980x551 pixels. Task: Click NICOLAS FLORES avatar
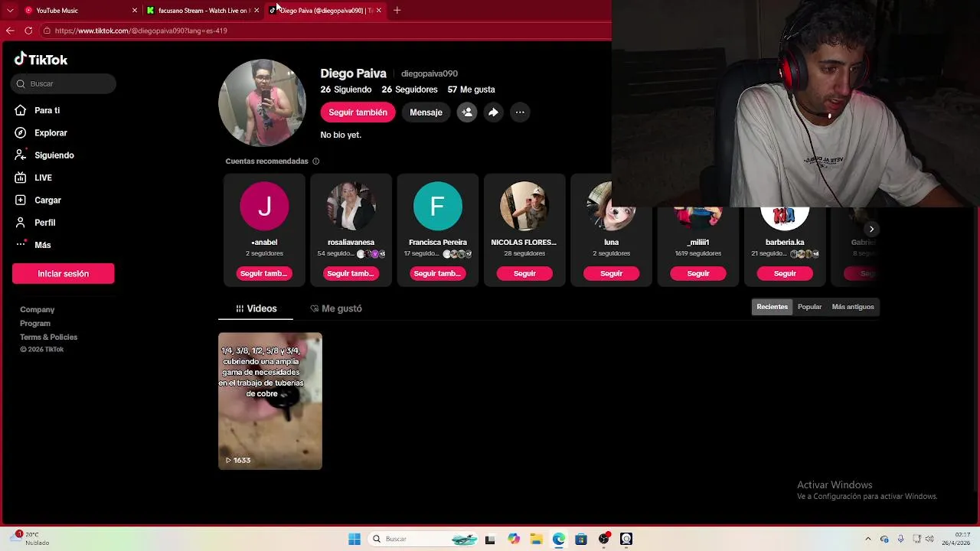(524, 206)
